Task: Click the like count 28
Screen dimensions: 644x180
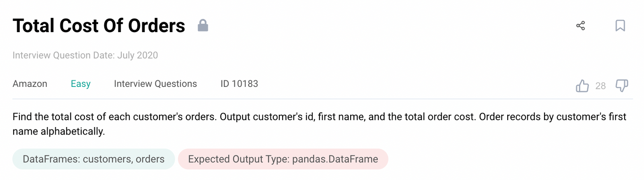Action: (x=601, y=86)
